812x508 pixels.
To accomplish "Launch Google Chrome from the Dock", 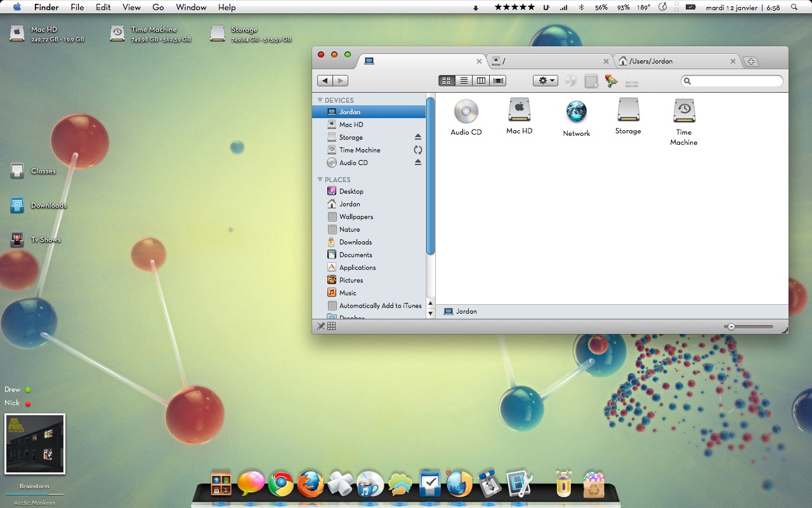I will pos(281,485).
